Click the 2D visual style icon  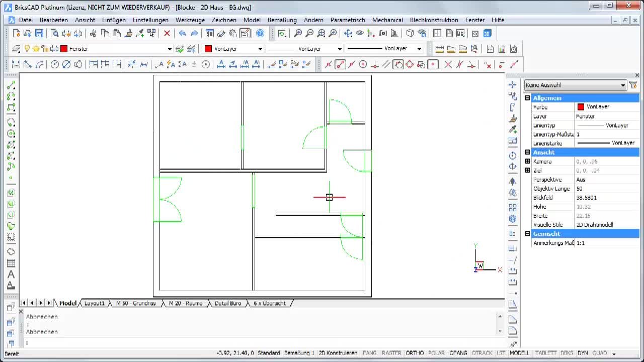tap(475, 33)
